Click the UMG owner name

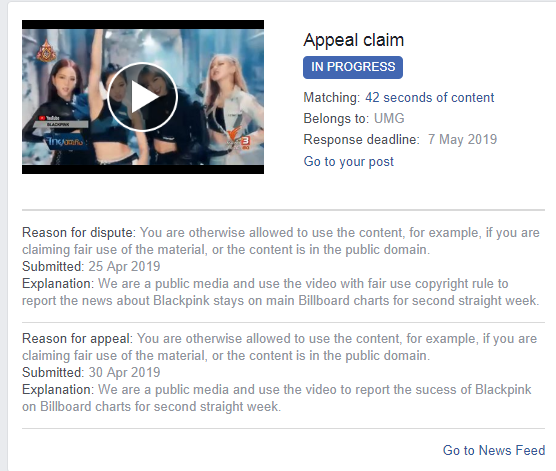(x=389, y=118)
